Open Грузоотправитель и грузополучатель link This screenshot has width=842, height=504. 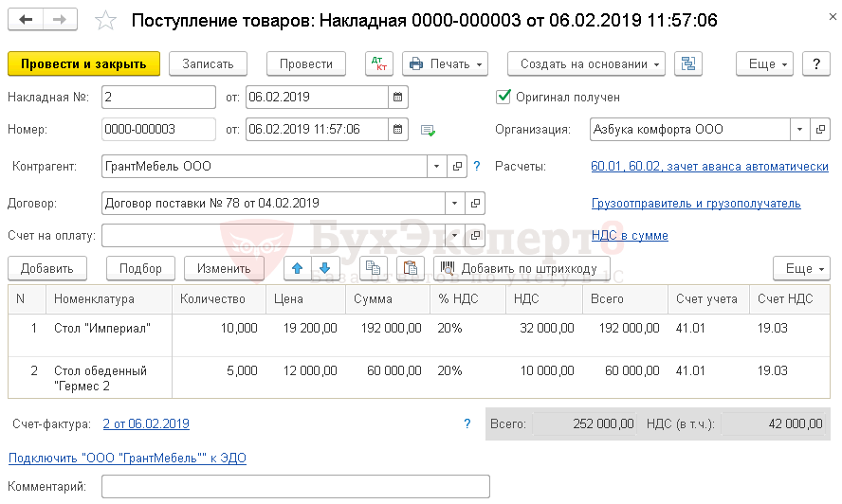(696, 204)
